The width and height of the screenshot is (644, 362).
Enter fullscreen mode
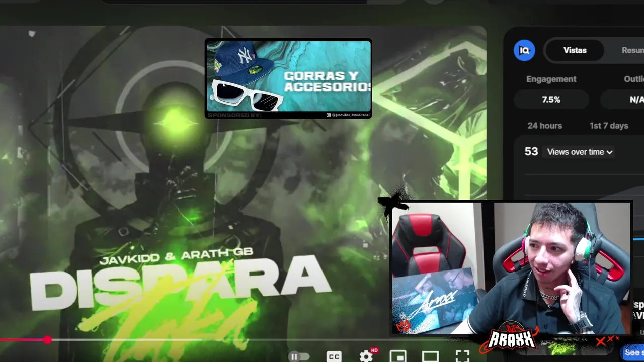point(462,356)
